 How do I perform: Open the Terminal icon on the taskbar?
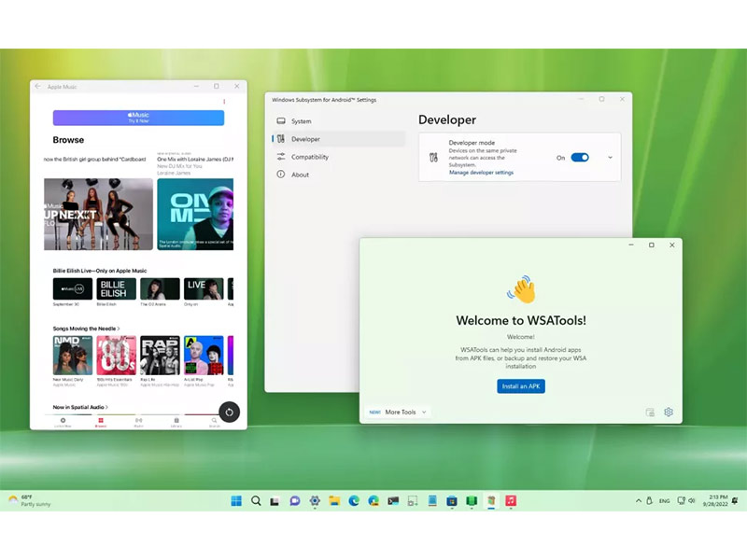pos(393,501)
